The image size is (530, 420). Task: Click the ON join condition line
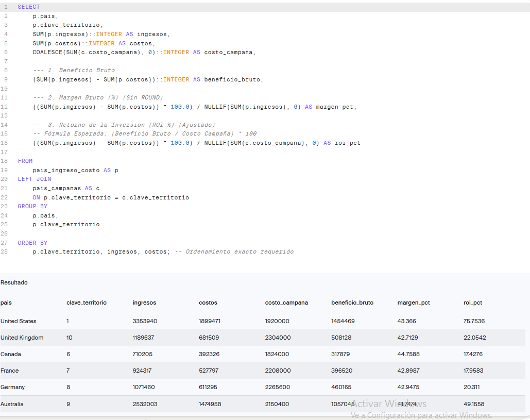(111, 197)
